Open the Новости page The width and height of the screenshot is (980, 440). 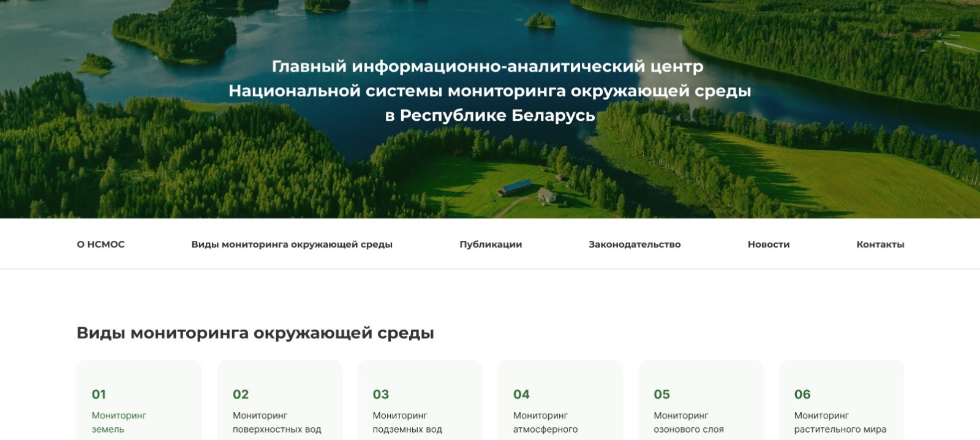(769, 244)
